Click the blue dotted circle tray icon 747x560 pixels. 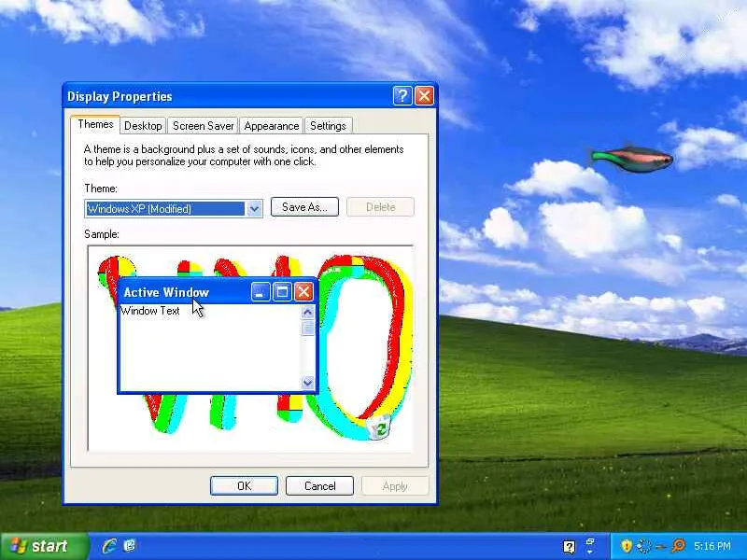pos(644,546)
